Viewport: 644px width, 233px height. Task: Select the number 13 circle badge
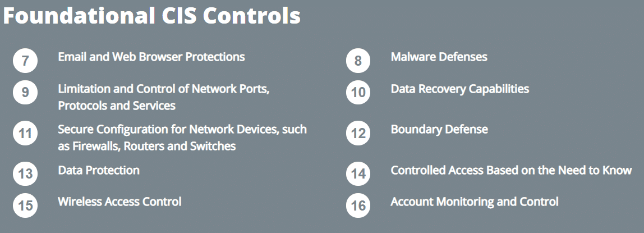pyautogui.click(x=25, y=174)
